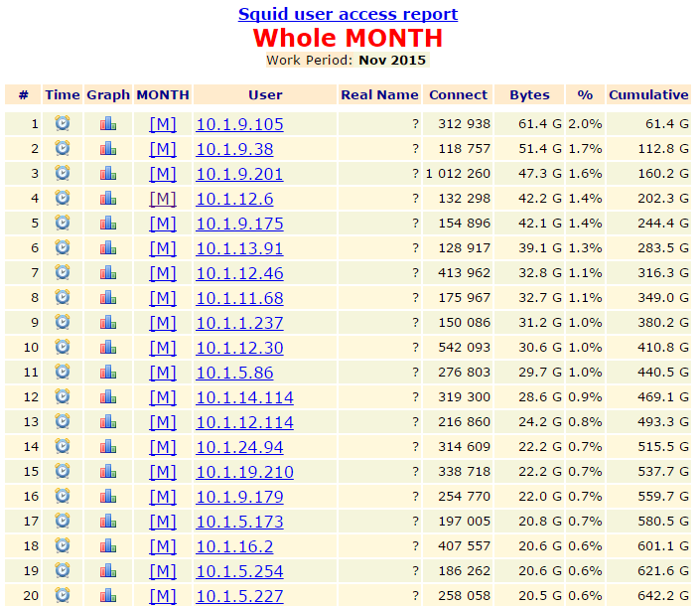Open time report icon for 10.1.9.38
The width and height of the screenshot is (700, 606).
[x=63, y=148]
